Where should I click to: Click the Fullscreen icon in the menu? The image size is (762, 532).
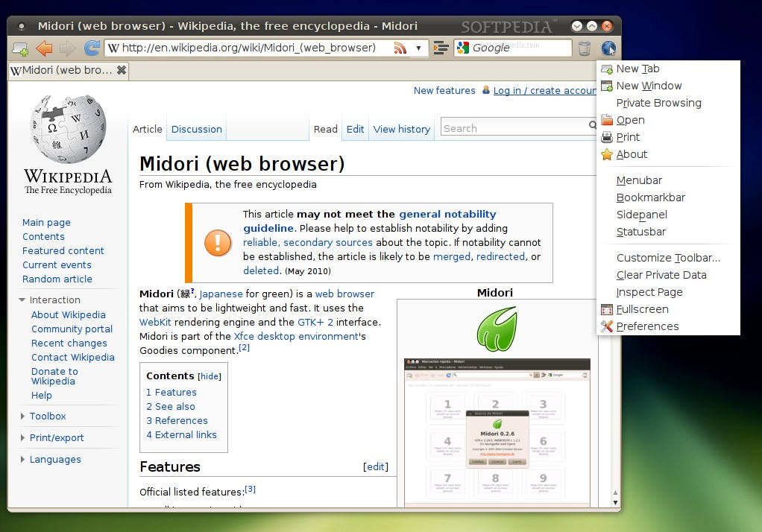click(607, 309)
